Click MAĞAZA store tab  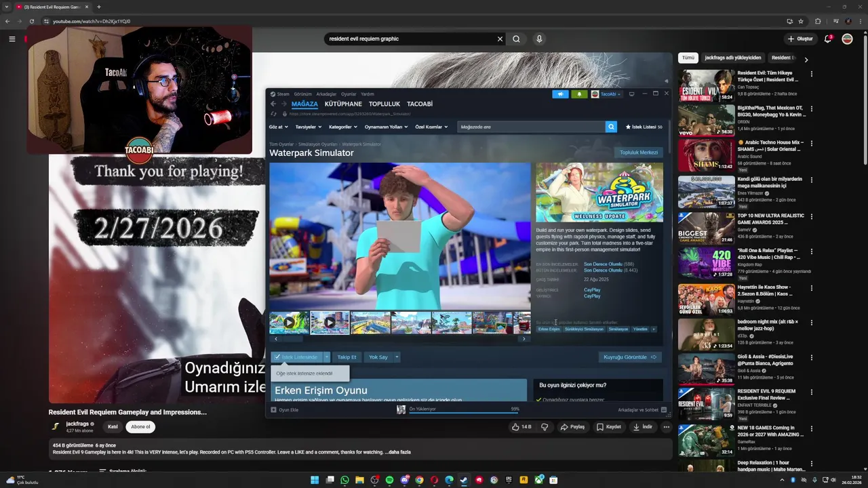pyautogui.click(x=304, y=104)
